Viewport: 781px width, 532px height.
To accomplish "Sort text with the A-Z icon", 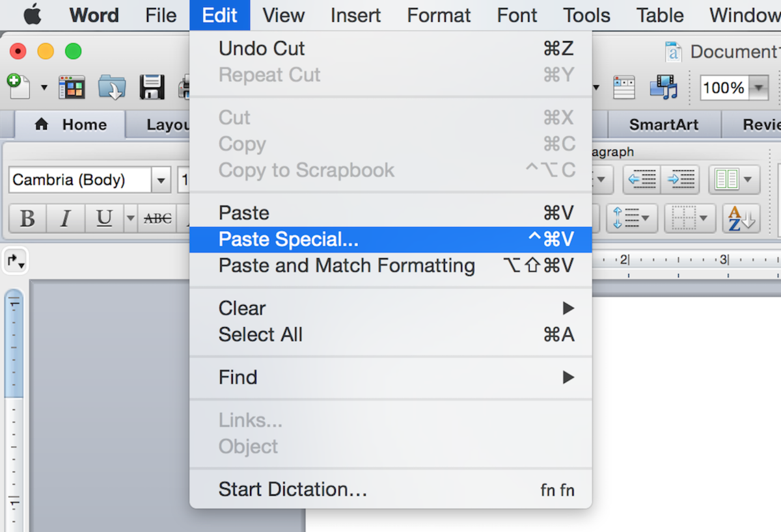I will tap(741, 219).
